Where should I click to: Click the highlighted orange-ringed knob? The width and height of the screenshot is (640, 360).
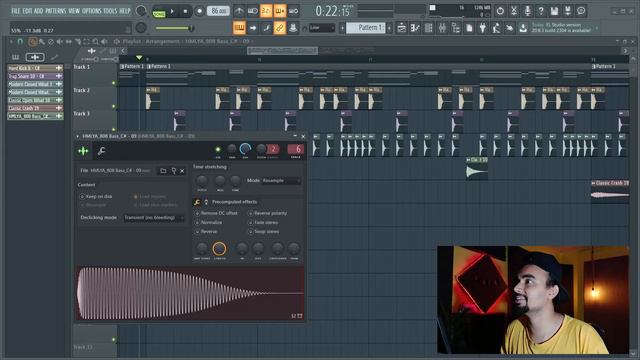[219, 248]
